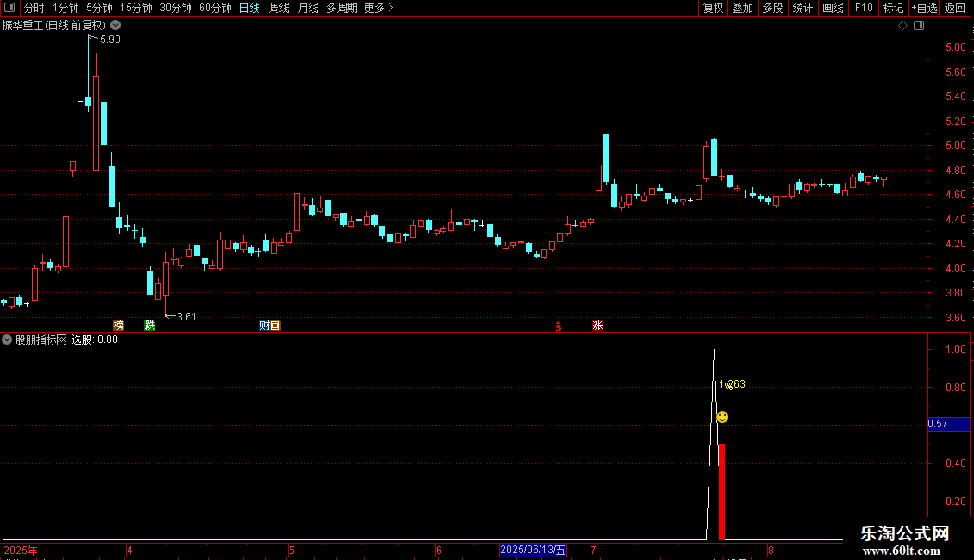Screen dimensions: 974x560
Task: Open dropdown next to 振华重工 chart title
Action: pos(116,26)
